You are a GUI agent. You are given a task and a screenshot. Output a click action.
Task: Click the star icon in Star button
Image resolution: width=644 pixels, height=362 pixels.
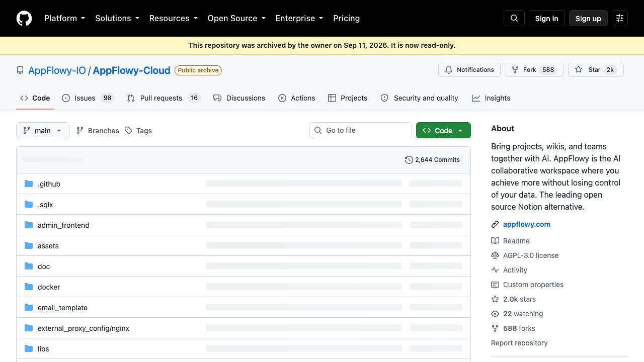click(x=579, y=70)
